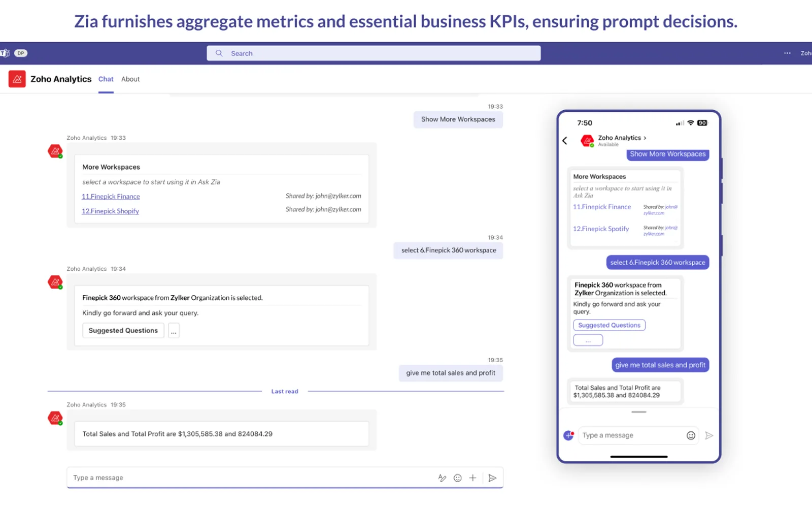Screen dimensions: 812x508
Task: Tap the back arrow on phone screen
Action: tap(565, 141)
